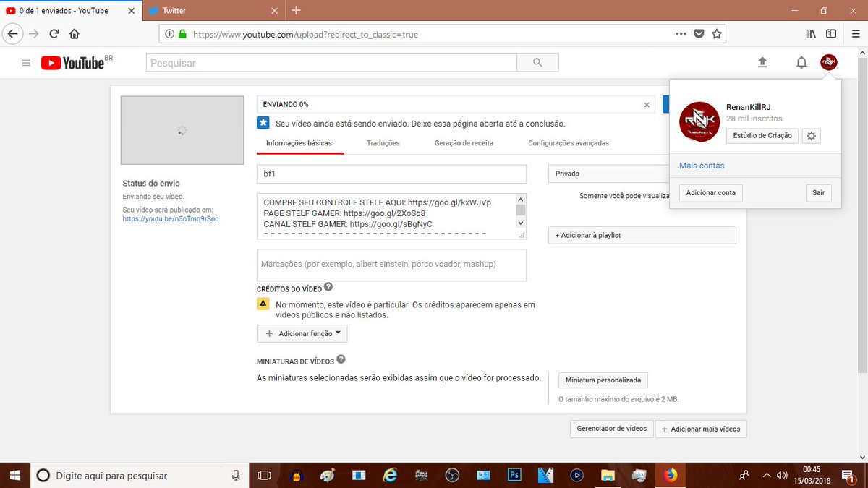The height and width of the screenshot is (488, 868).
Task: Open the Firefox library icon
Action: click(812, 34)
